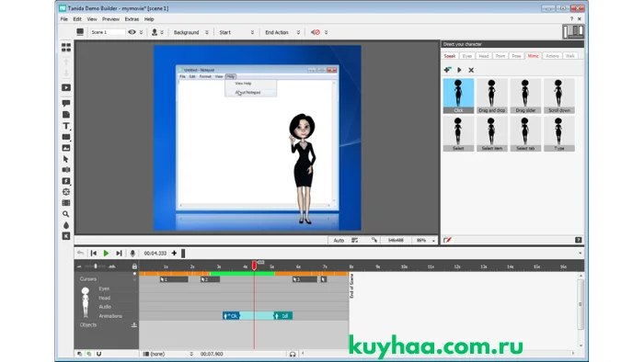
Task: Select the note page tool
Action: click(x=65, y=114)
